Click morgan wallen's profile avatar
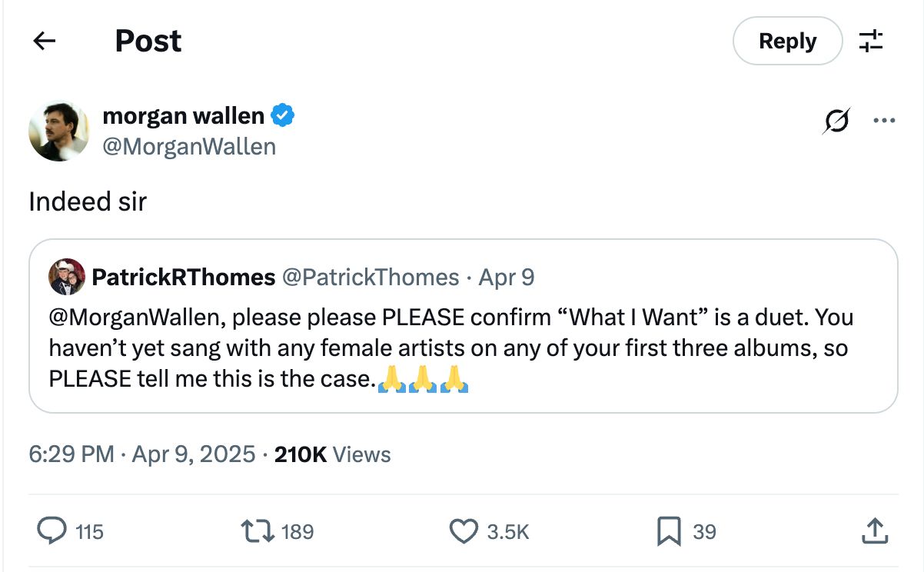Image resolution: width=924 pixels, height=572 pixels. tap(59, 131)
